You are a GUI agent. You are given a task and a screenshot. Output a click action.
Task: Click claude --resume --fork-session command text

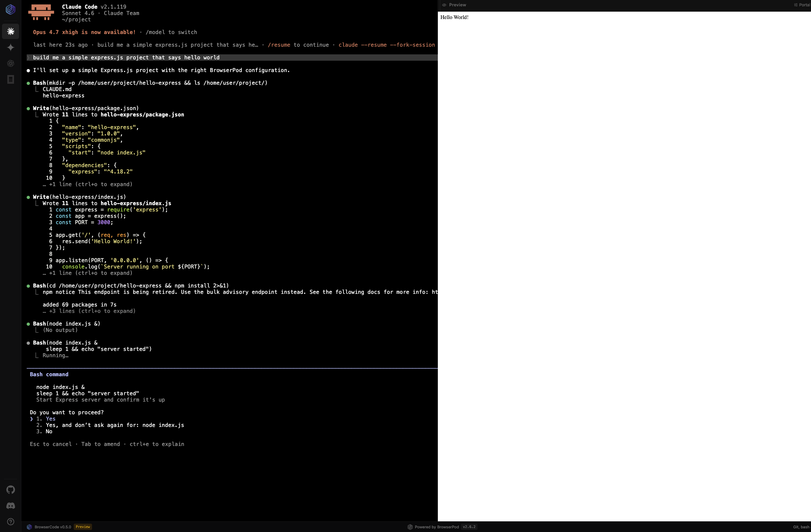(386, 45)
